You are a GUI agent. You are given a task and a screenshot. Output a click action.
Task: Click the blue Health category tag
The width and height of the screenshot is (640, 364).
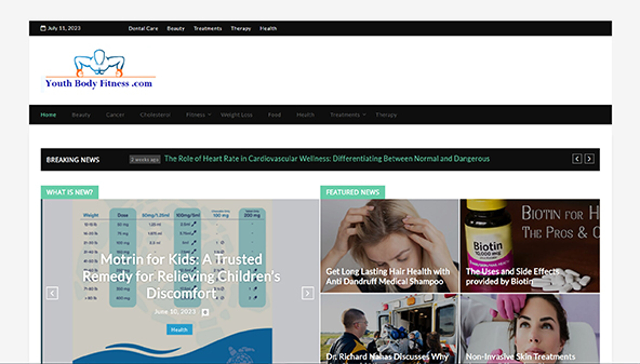pos(179,330)
